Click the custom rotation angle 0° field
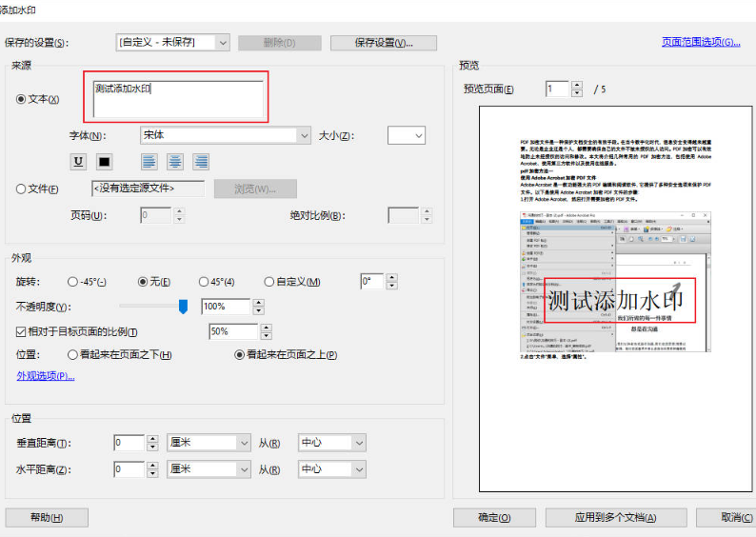This screenshot has width=756, height=537. pyautogui.click(x=371, y=281)
